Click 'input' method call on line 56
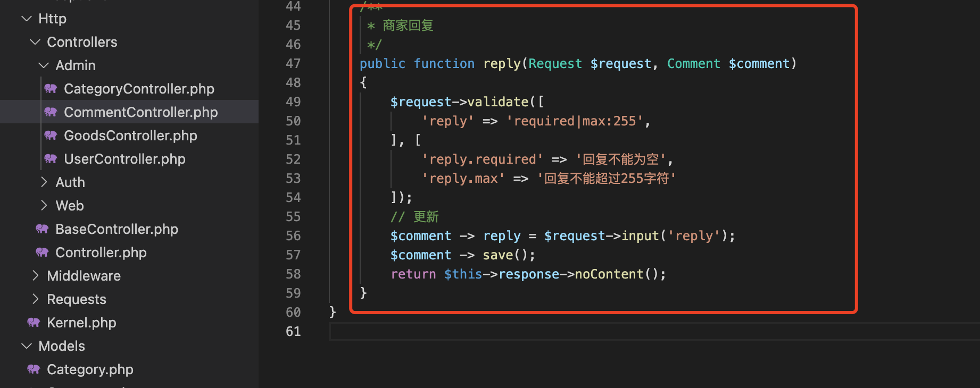Viewport: 980px width, 388px height. [x=640, y=236]
